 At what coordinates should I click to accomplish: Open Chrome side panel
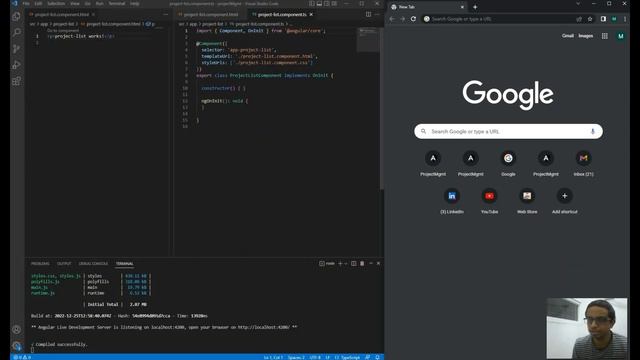point(603,19)
